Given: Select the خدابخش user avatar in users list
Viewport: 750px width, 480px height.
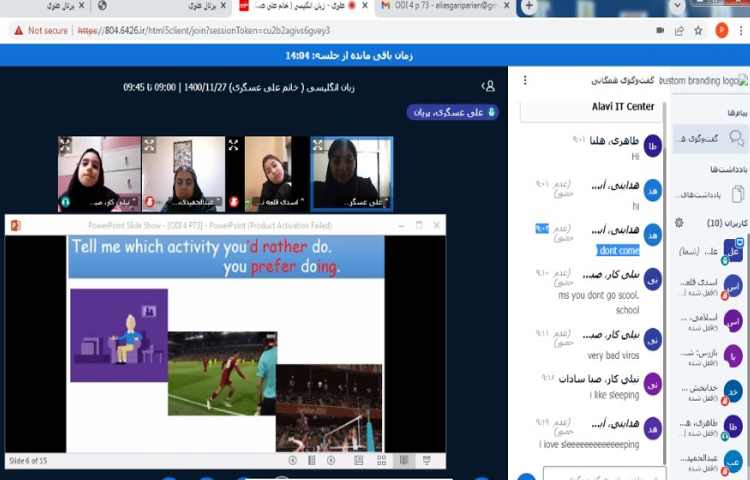Looking at the screenshot, I should pyautogui.click(x=733, y=392).
